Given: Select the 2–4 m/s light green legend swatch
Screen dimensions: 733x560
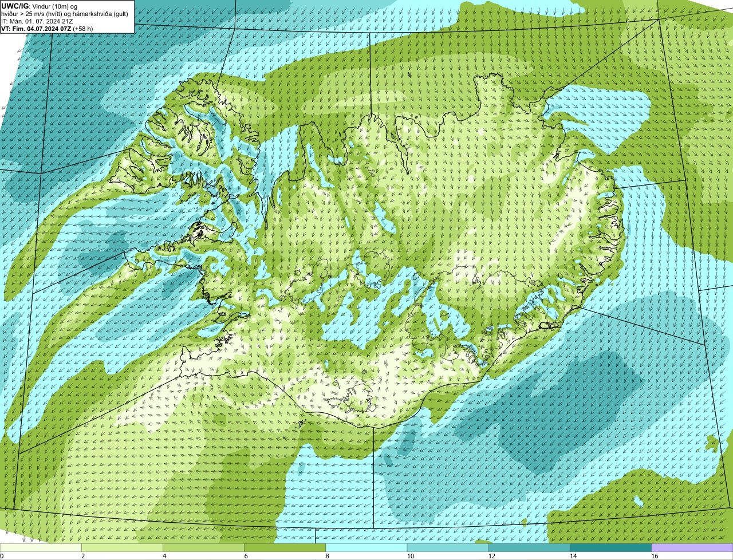Looking at the screenshot, I should click(123, 548).
